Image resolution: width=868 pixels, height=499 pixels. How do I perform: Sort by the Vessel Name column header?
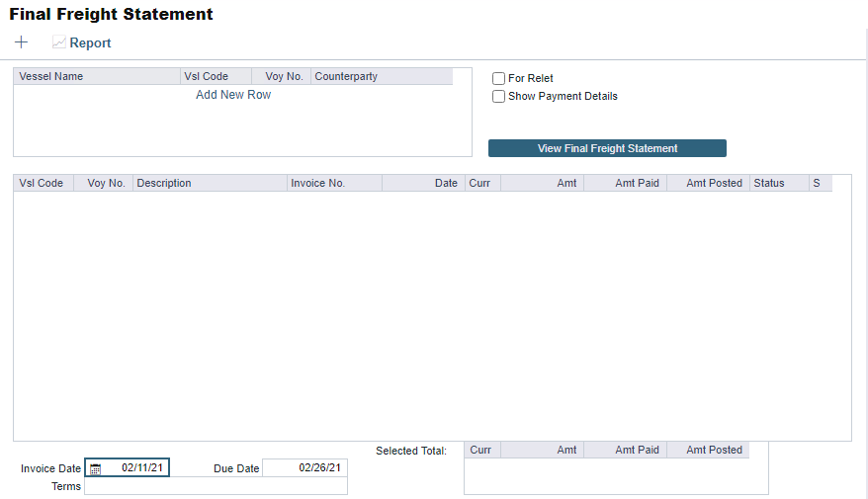[x=96, y=76]
